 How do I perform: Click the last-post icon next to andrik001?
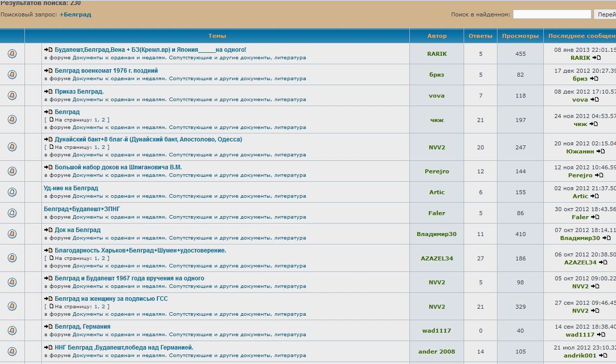click(602, 355)
